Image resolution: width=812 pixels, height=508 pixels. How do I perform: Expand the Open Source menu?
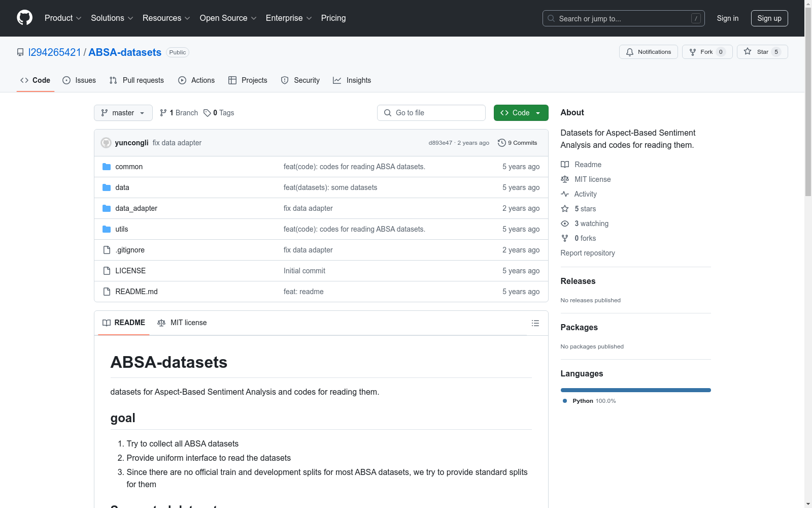228,18
